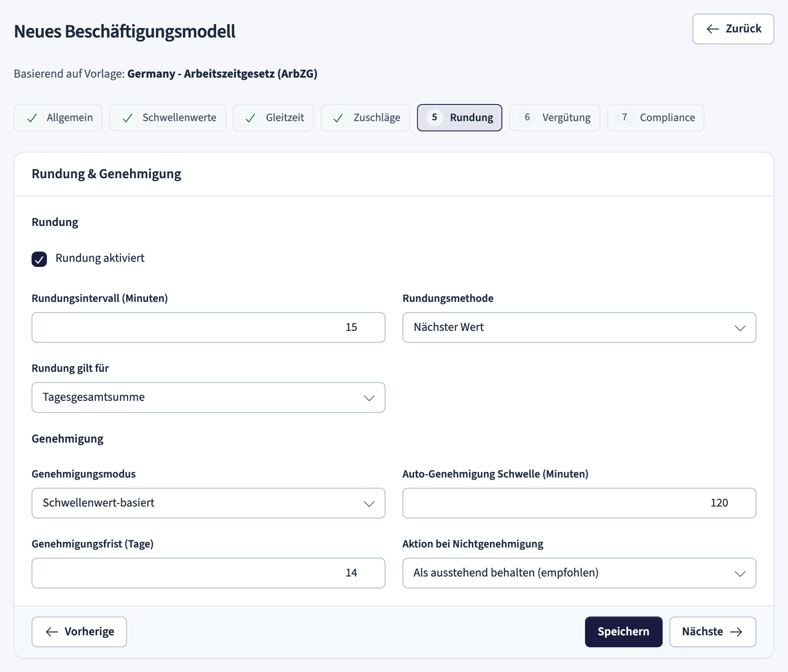
Task: Save the model with Speichern
Action: click(x=624, y=632)
